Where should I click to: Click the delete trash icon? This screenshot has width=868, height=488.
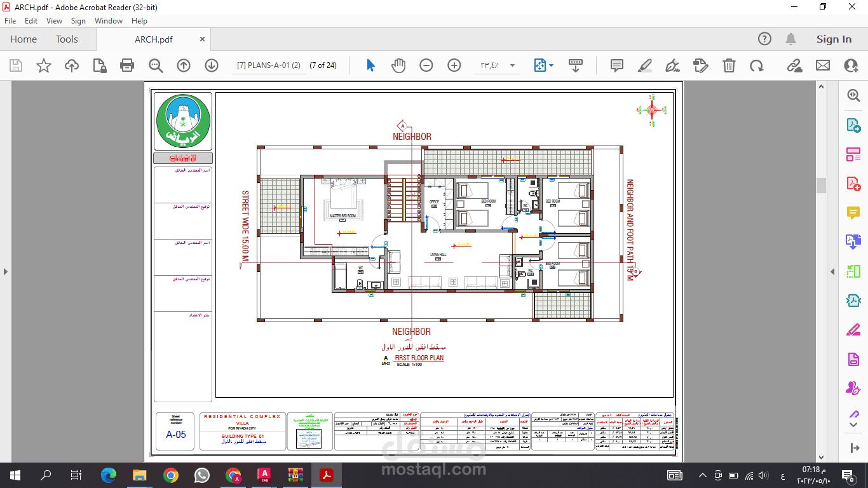coord(729,65)
